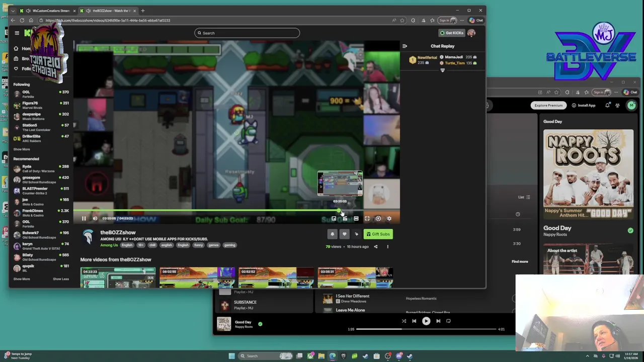Click the funny tag
Viewport: 644px width, 362px height.
198,245
